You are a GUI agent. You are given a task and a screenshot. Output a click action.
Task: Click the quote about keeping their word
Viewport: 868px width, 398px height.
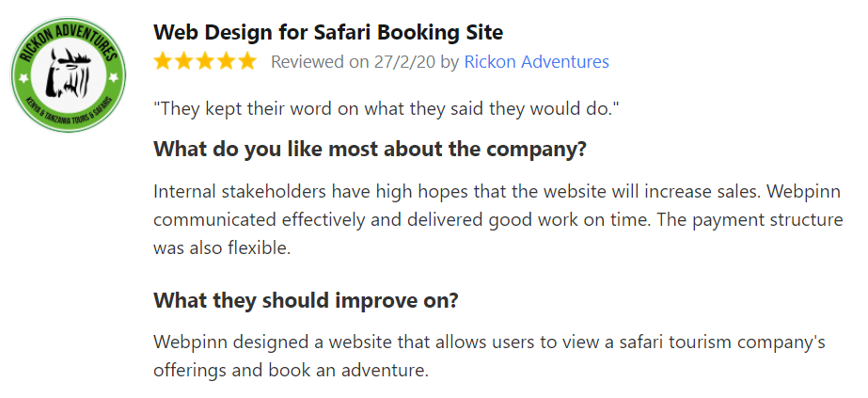click(x=386, y=108)
